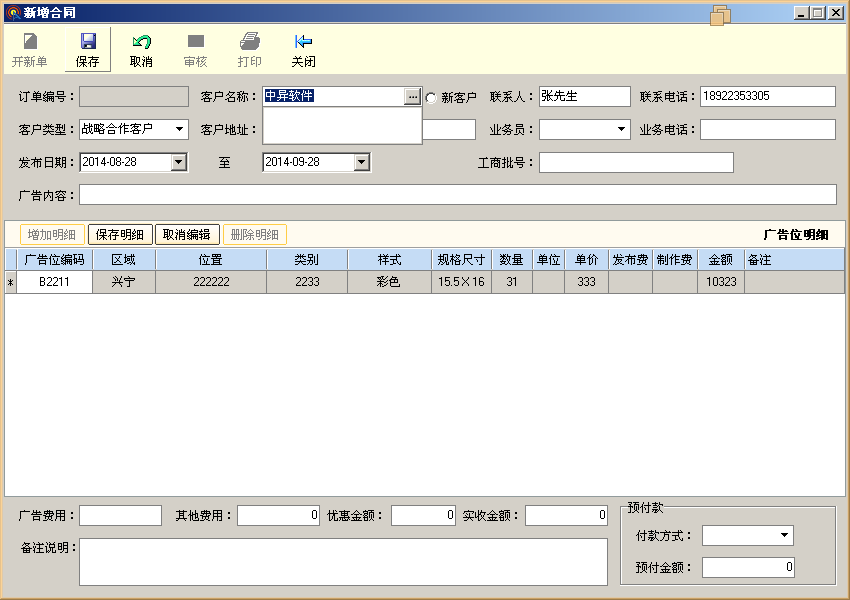Viewport: 850px width, 600px height.
Task: Open the 付款方式 payment method dropdown
Action: coord(784,536)
